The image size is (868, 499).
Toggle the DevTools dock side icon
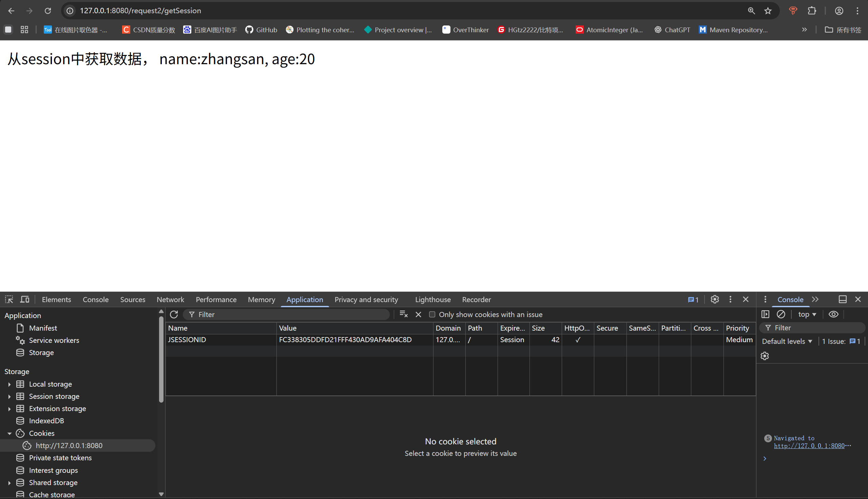tap(842, 299)
